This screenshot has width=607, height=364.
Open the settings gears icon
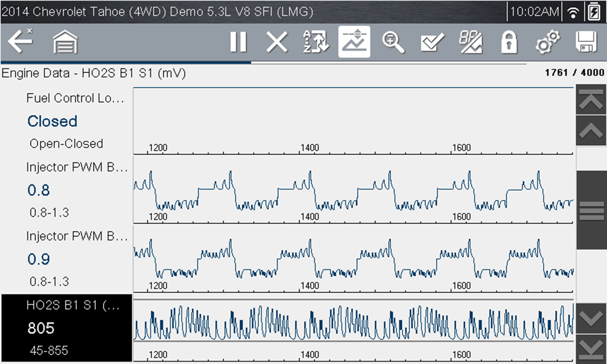(548, 42)
